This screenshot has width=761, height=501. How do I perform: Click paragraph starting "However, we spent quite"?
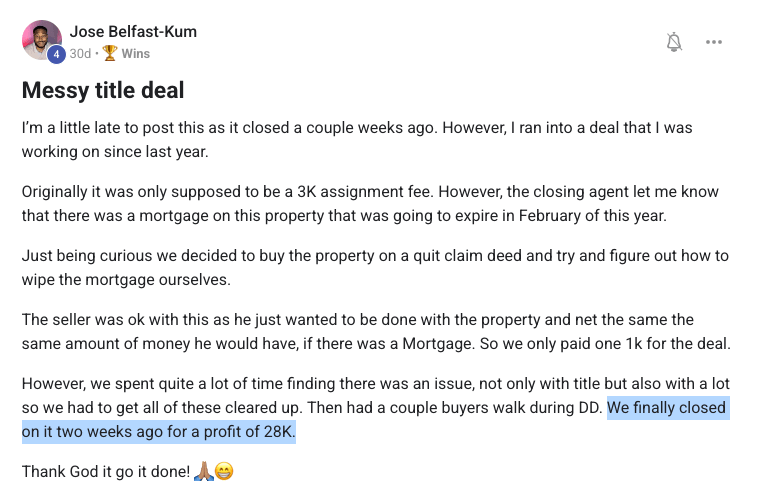pos(376,407)
